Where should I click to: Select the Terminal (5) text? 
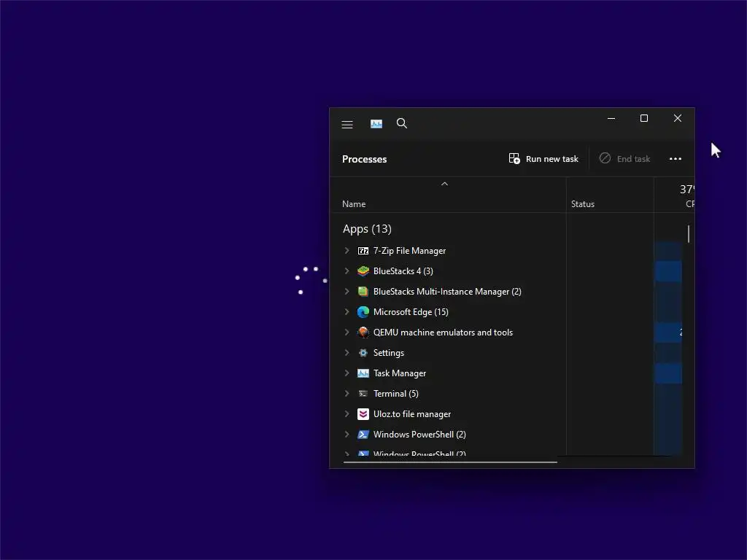pyautogui.click(x=396, y=394)
